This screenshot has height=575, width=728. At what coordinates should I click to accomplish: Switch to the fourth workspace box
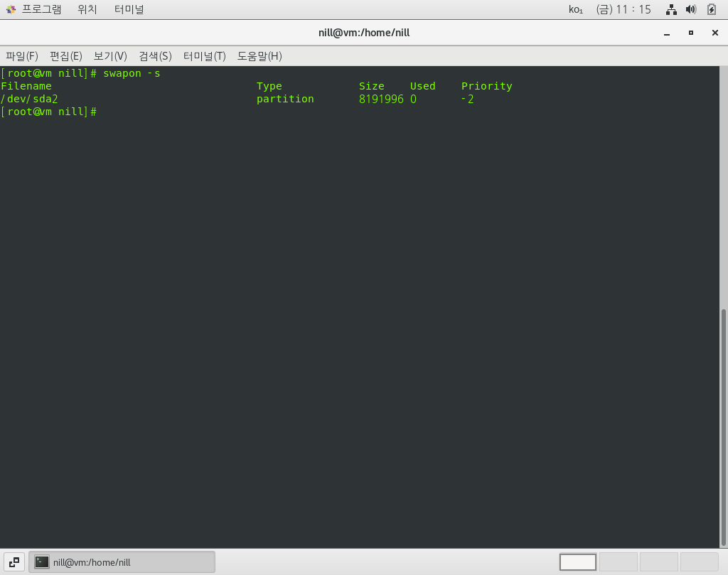(700, 562)
